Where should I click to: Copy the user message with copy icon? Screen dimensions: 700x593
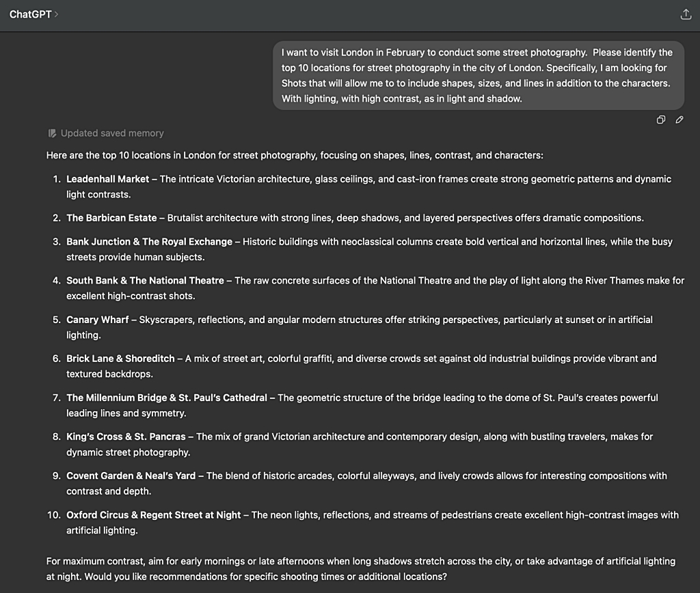coord(661,120)
